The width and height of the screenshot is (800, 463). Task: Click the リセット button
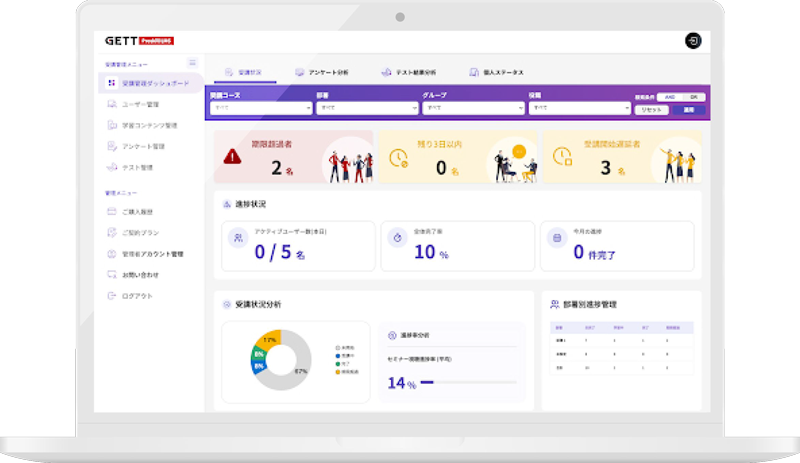pos(652,109)
